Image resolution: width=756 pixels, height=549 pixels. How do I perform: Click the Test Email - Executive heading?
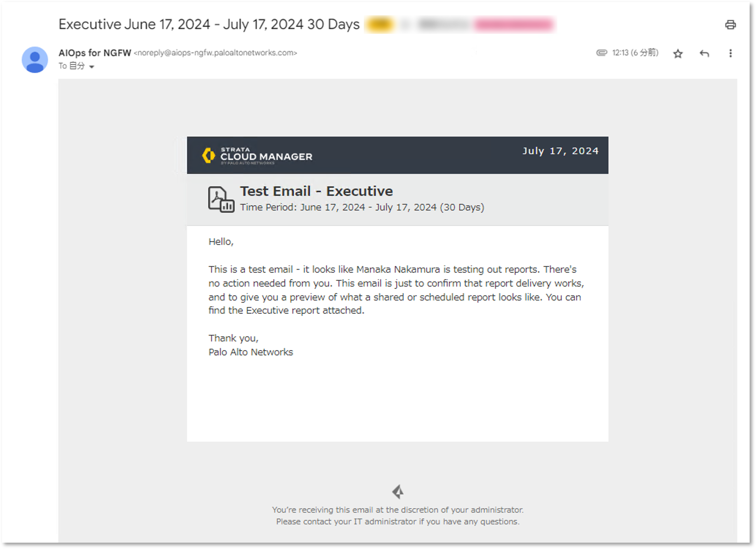point(316,191)
